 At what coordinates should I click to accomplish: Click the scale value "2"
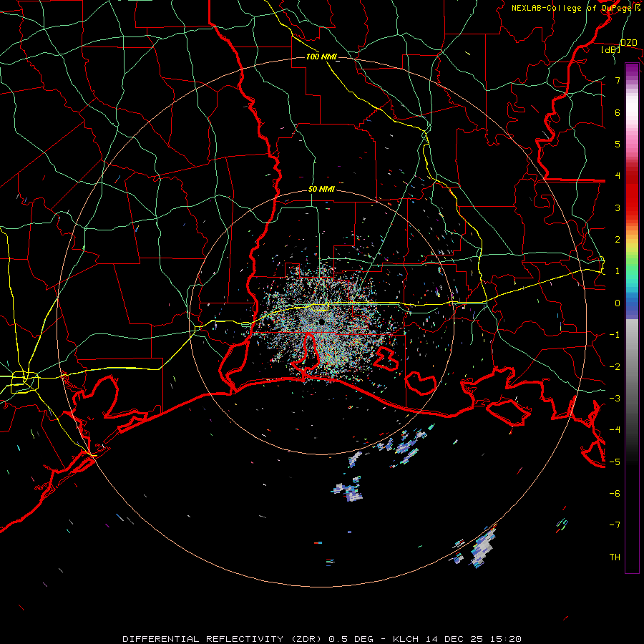[x=618, y=240]
